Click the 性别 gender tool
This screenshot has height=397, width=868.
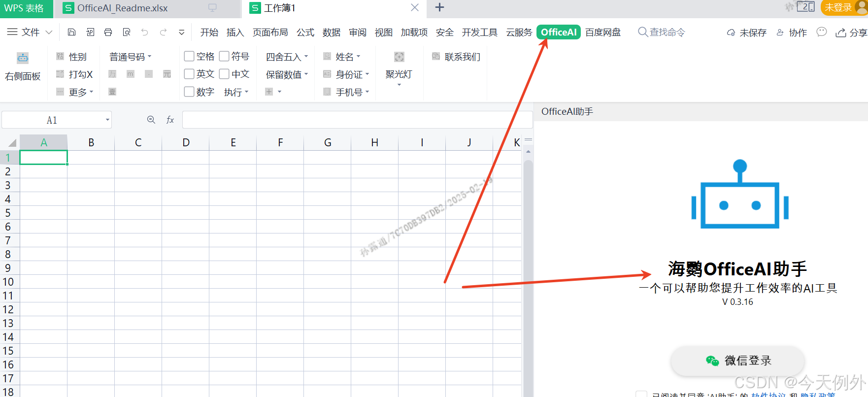[x=71, y=57]
